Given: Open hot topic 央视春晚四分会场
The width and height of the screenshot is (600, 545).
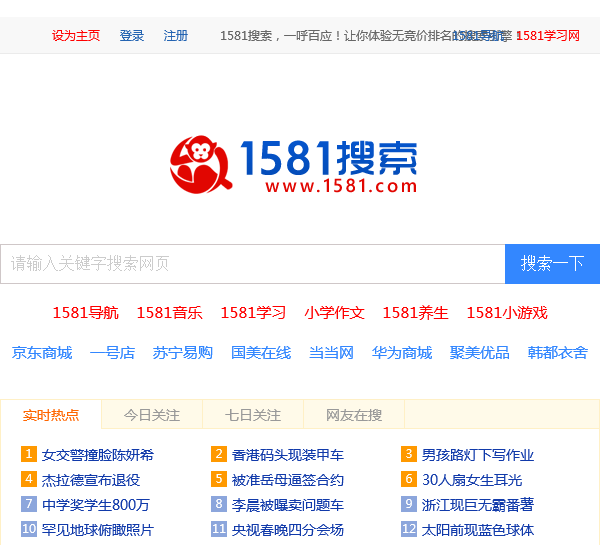Looking at the screenshot, I should coord(287,530).
